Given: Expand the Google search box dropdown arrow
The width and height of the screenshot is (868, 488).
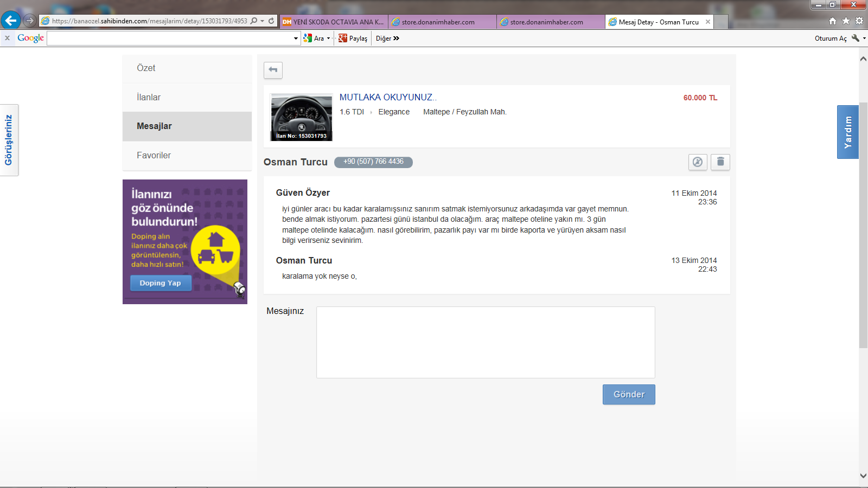Looking at the screenshot, I should (296, 38).
